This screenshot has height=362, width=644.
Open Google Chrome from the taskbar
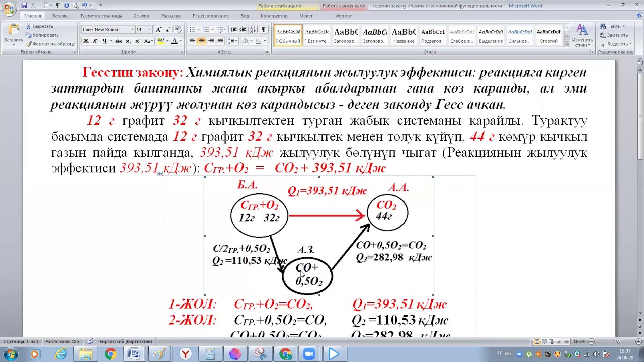110,354
